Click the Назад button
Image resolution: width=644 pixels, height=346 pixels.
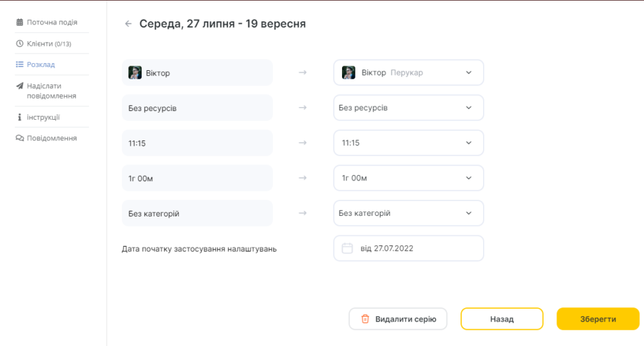point(502,319)
